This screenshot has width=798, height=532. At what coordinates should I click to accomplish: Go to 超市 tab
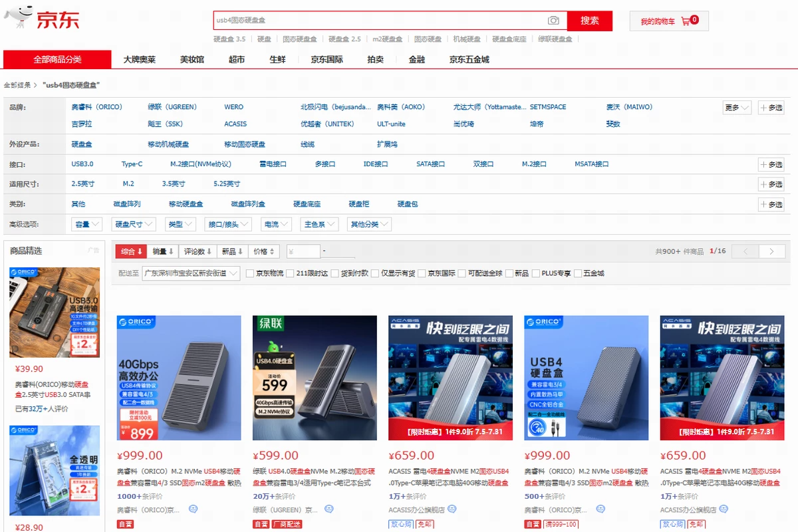(x=237, y=59)
